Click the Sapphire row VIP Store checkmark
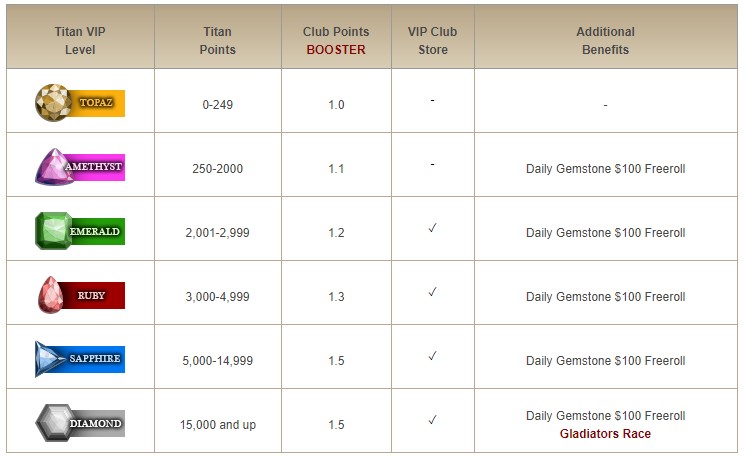Image resolution: width=744 pixels, height=457 pixels. click(x=432, y=356)
